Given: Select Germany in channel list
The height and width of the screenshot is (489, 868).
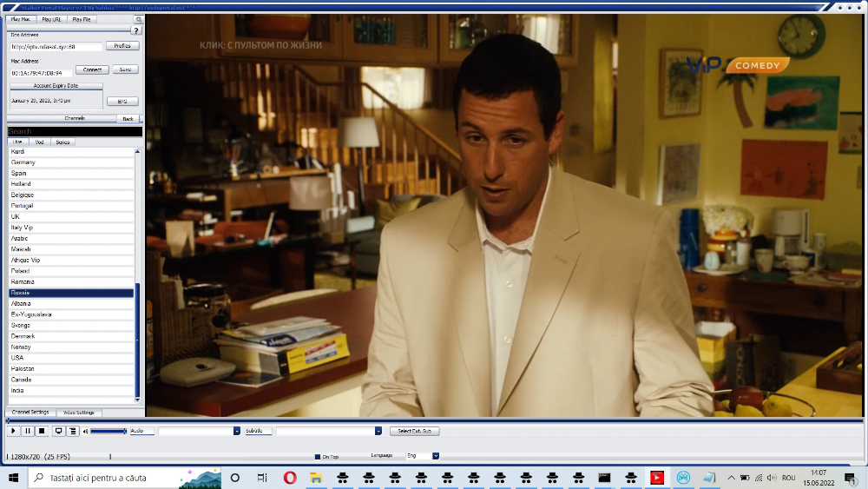Looking at the screenshot, I should pos(71,162).
